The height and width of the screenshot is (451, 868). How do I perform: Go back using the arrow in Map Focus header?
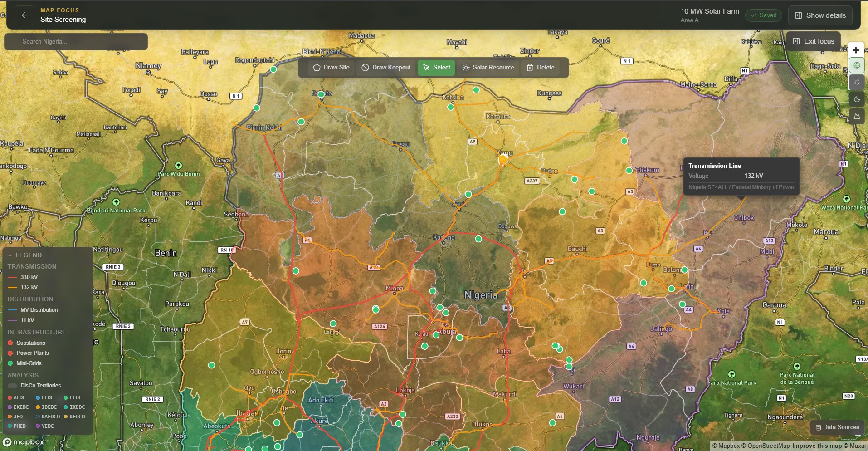pos(24,15)
